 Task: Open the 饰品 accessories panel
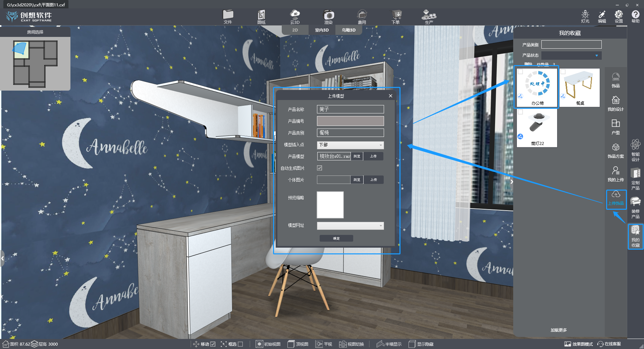616,80
